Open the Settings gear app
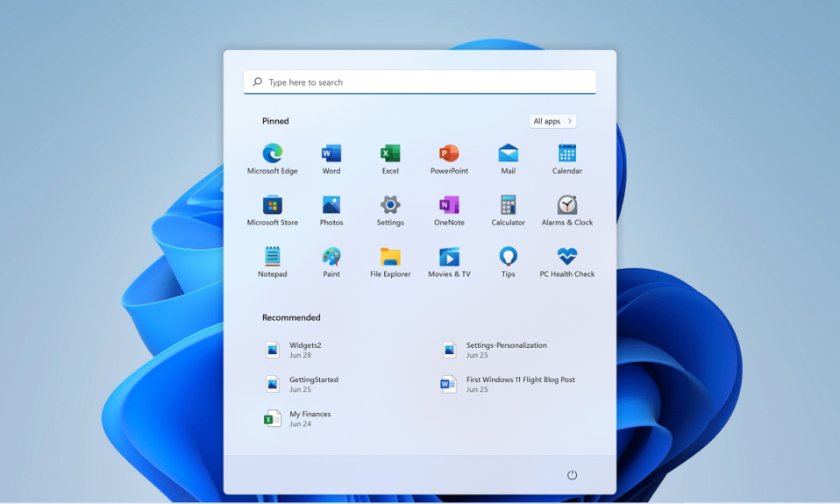 point(390,210)
